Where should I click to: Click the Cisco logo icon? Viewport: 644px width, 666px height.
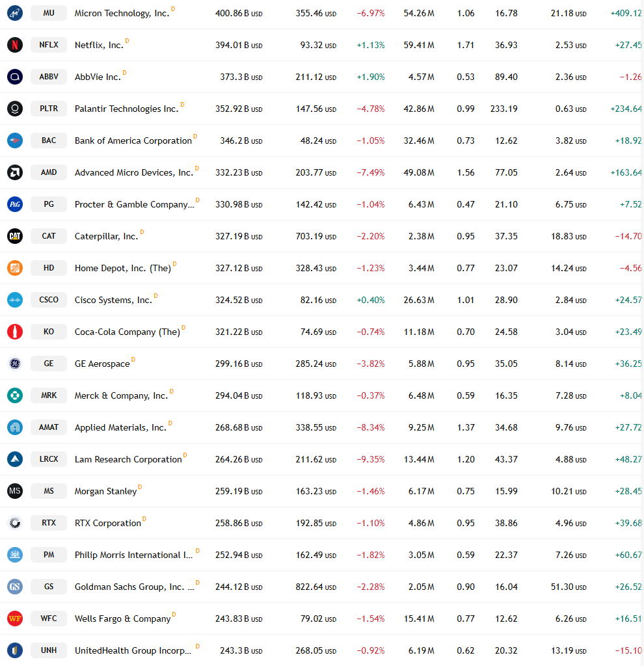tap(15, 300)
